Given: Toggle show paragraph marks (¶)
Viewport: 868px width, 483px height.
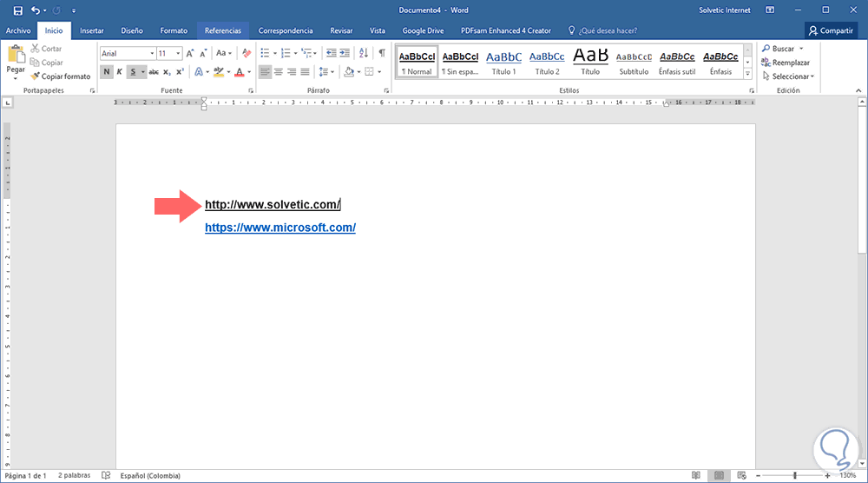Looking at the screenshot, I should pyautogui.click(x=381, y=53).
